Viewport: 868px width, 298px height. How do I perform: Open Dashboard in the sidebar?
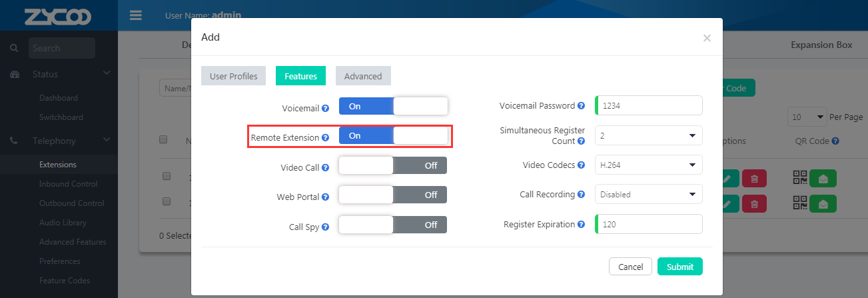point(59,98)
